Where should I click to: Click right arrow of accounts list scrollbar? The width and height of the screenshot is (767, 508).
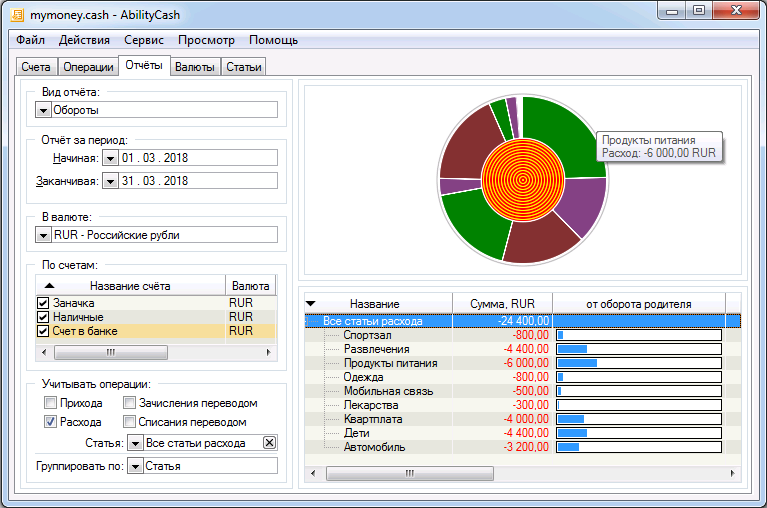(268, 352)
